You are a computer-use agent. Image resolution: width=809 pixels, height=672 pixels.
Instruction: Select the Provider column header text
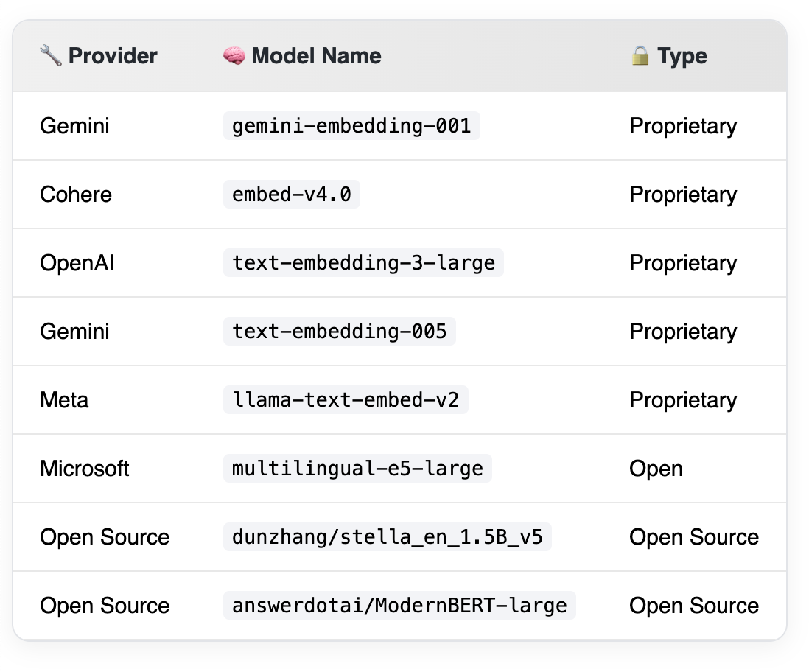pyautogui.click(x=113, y=56)
